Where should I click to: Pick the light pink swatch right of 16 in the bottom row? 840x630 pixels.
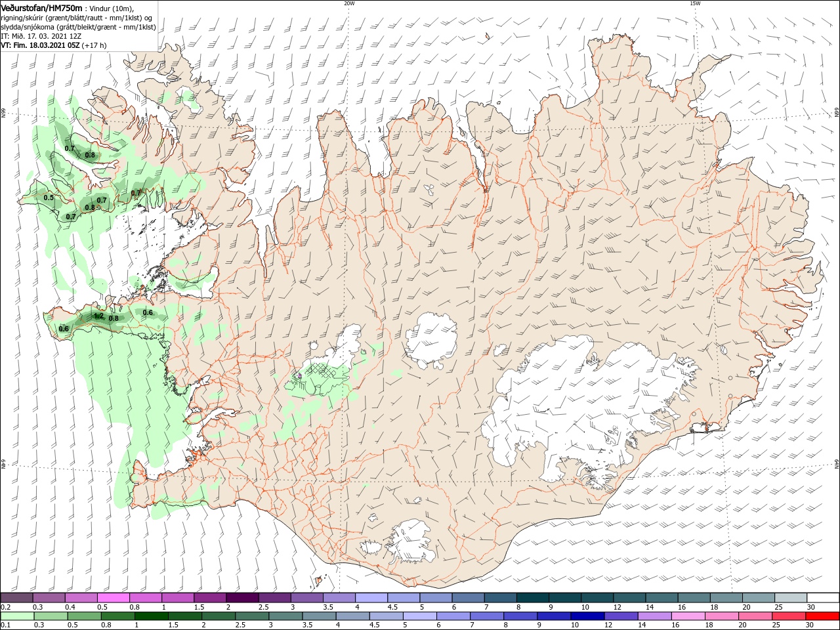[x=688, y=616]
